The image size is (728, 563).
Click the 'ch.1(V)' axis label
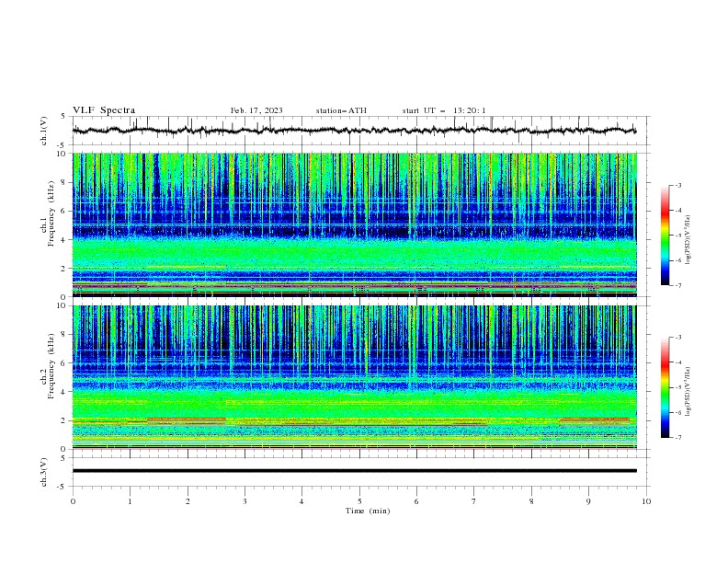(x=44, y=131)
